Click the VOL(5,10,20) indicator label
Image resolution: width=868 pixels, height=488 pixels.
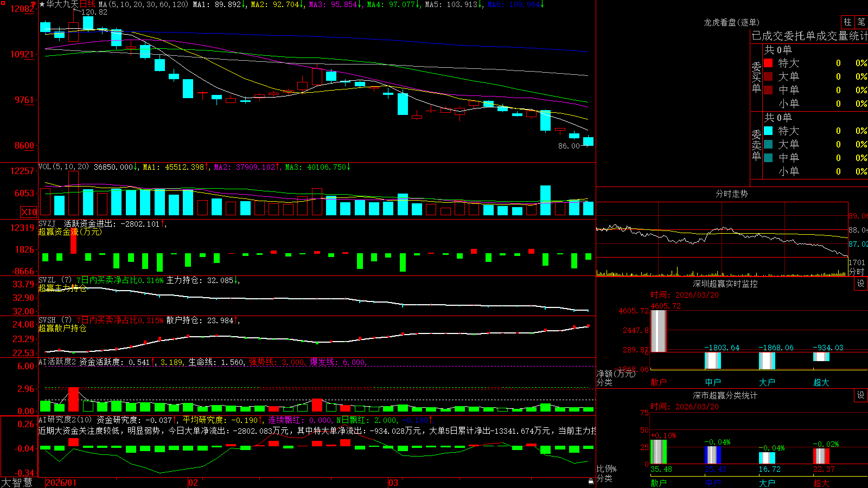click(x=63, y=167)
